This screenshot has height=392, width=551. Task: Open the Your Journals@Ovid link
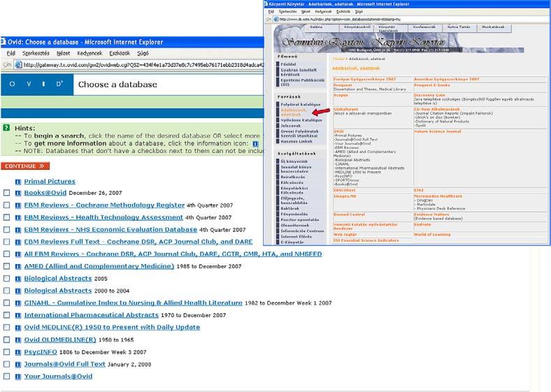(x=58, y=377)
